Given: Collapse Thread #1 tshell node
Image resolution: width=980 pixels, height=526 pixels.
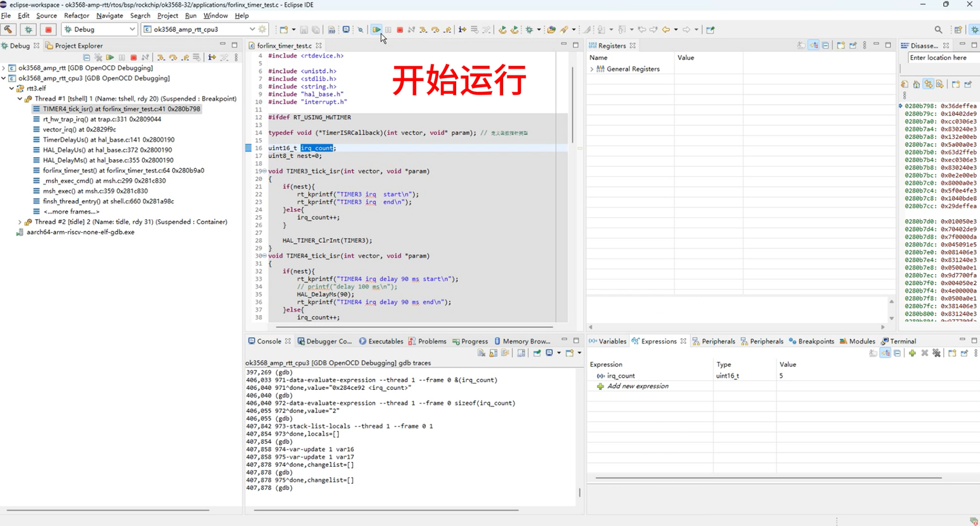Looking at the screenshot, I should pyautogui.click(x=20, y=99).
